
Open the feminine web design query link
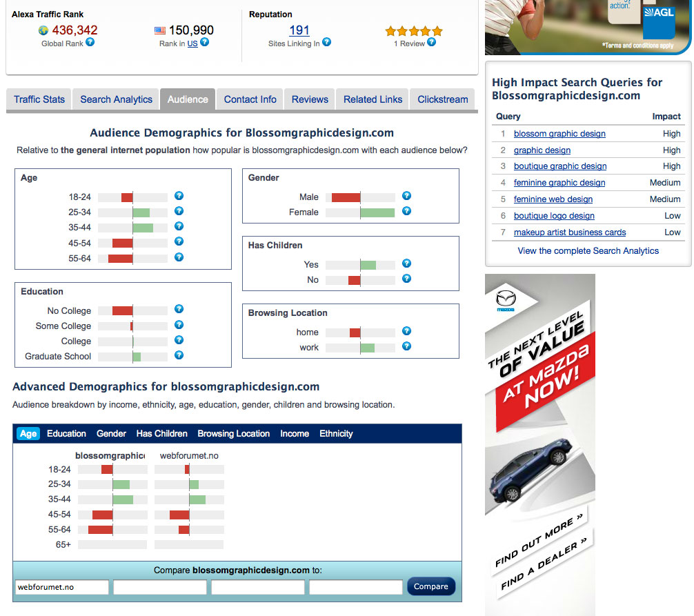(x=553, y=199)
